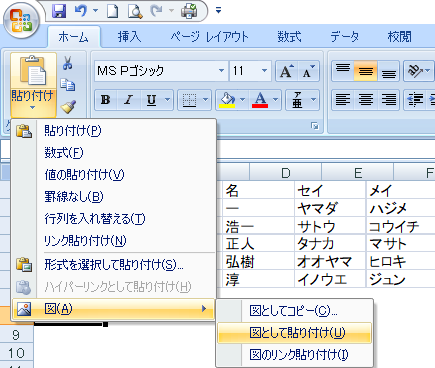Choose 数式(F) paste option
This screenshot has width=435, height=368.
click(113, 153)
